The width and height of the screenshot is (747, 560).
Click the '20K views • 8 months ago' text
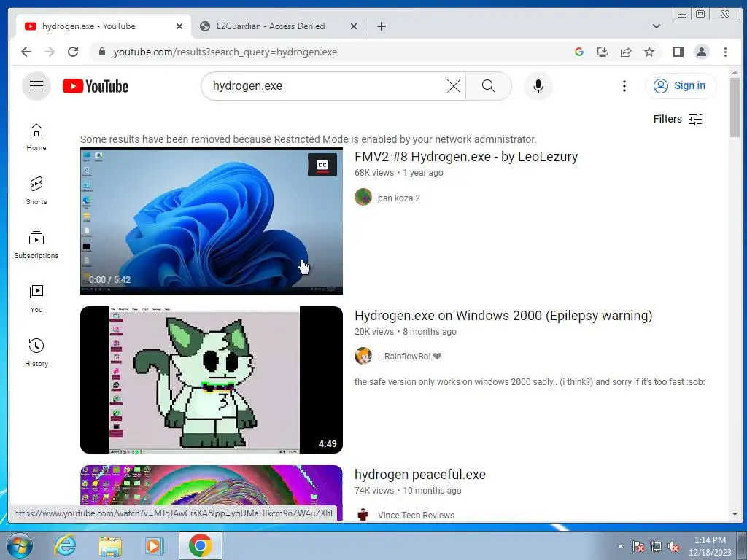click(x=406, y=332)
